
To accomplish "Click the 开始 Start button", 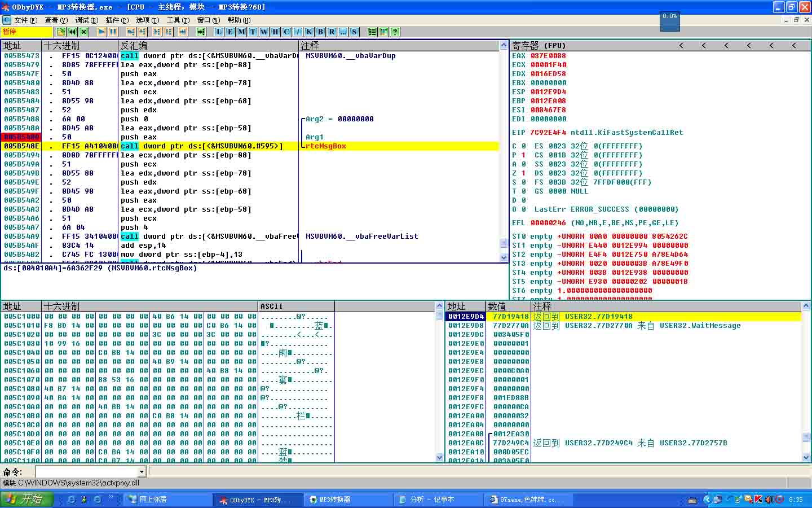I will 26,500.
